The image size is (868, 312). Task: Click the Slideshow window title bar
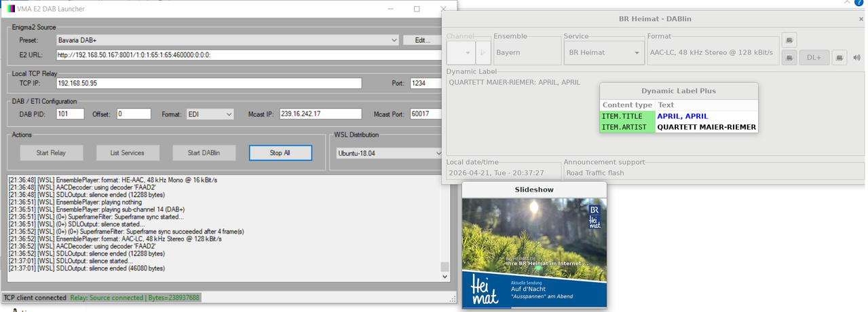(534, 190)
